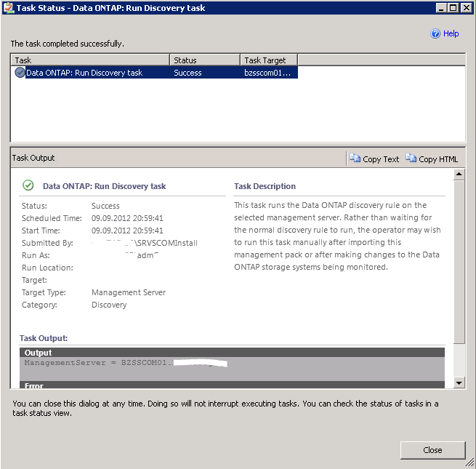Click the task row's success check icon
This screenshot has width=476, height=469.
pos(20,73)
